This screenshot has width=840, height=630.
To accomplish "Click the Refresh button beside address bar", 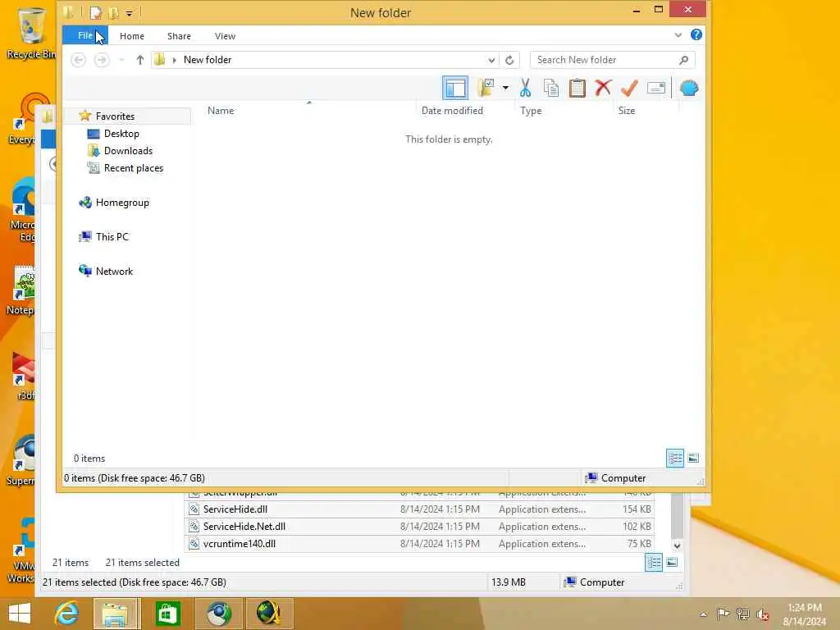I will pyautogui.click(x=509, y=60).
